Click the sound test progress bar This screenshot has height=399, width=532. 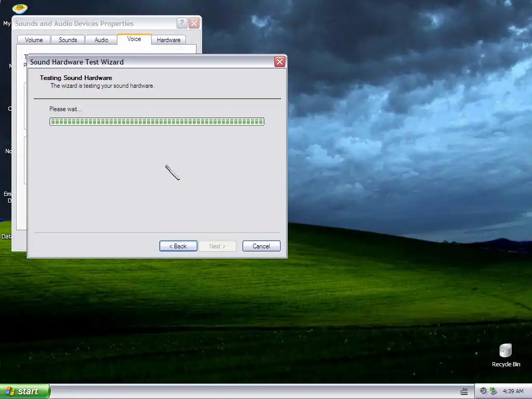(157, 122)
